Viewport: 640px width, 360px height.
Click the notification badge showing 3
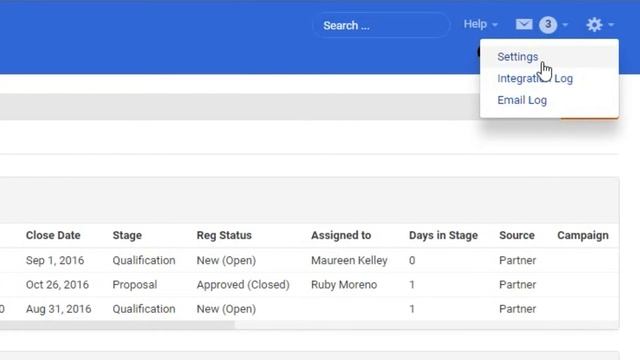click(548, 24)
